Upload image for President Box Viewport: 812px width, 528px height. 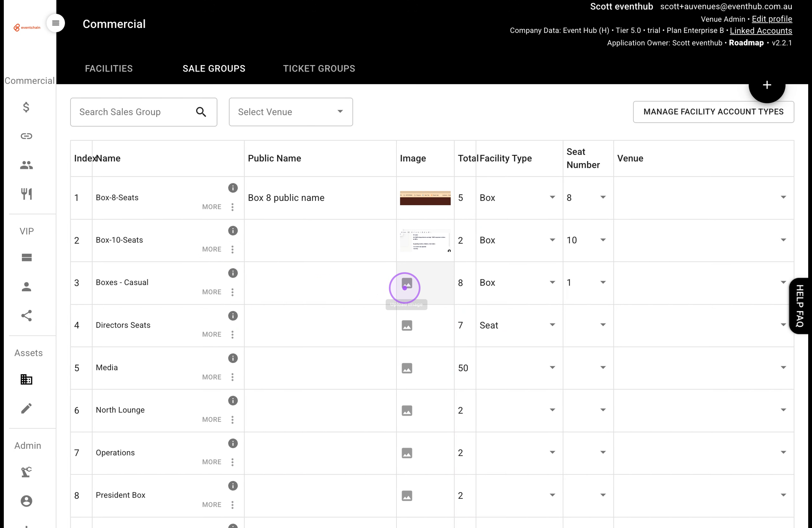(x=407, y=496)
